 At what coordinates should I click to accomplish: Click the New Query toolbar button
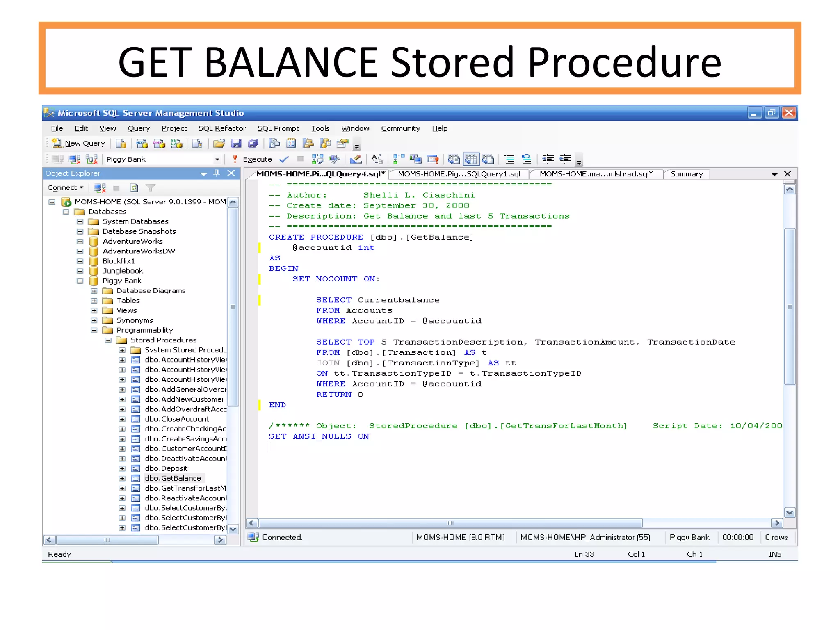[79, 143]
